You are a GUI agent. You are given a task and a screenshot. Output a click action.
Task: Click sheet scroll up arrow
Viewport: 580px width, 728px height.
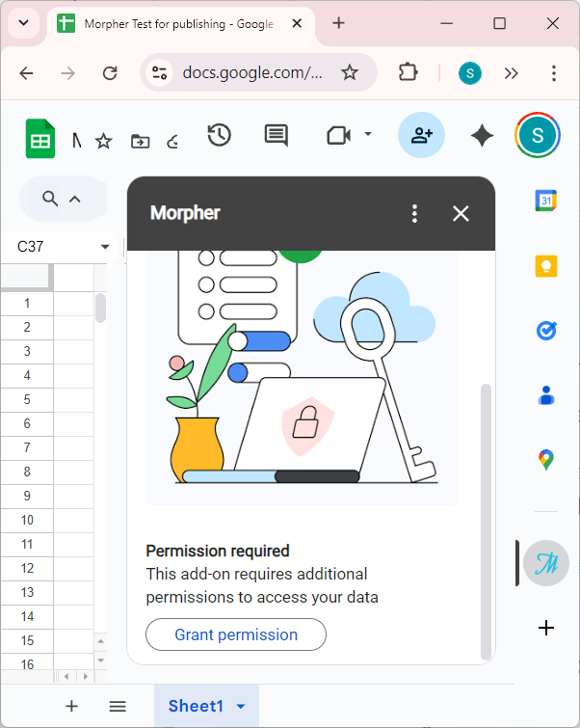click(x=101, y=641)
